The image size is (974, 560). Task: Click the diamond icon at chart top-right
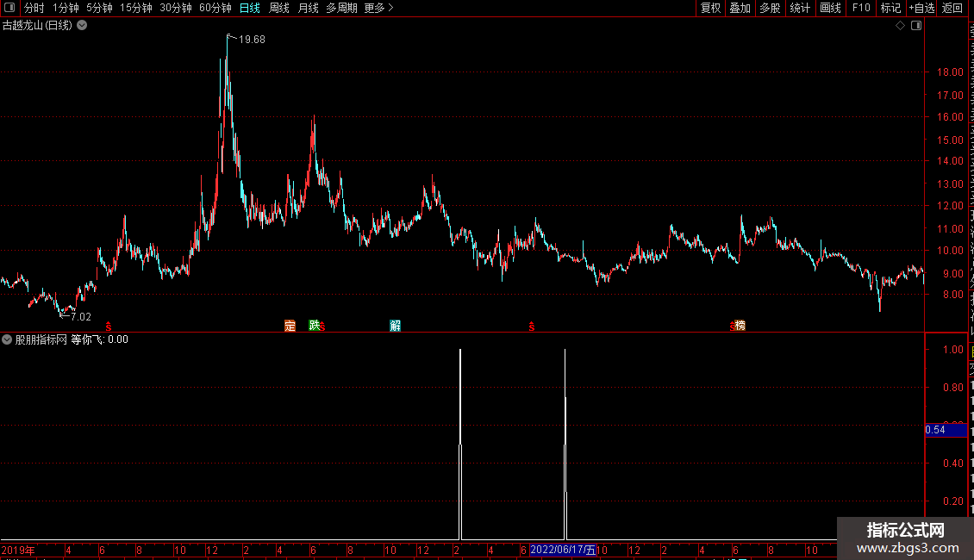click(900, 26)
